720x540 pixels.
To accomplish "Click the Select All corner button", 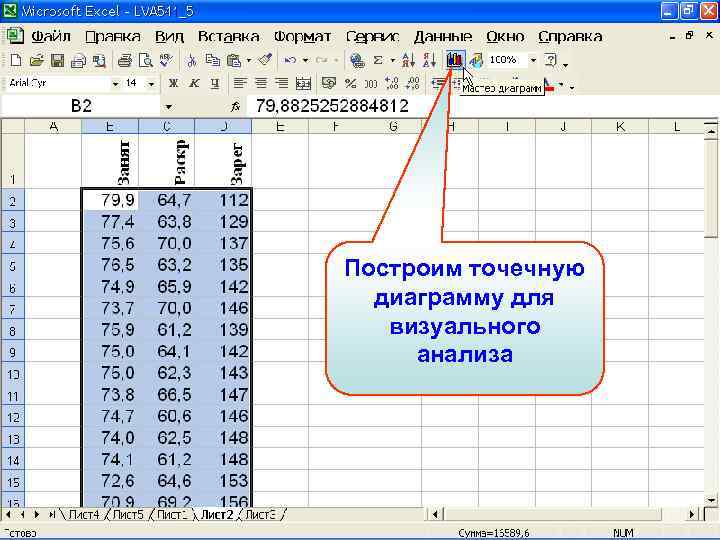I will pyautogui.click(x=12, y=126).
